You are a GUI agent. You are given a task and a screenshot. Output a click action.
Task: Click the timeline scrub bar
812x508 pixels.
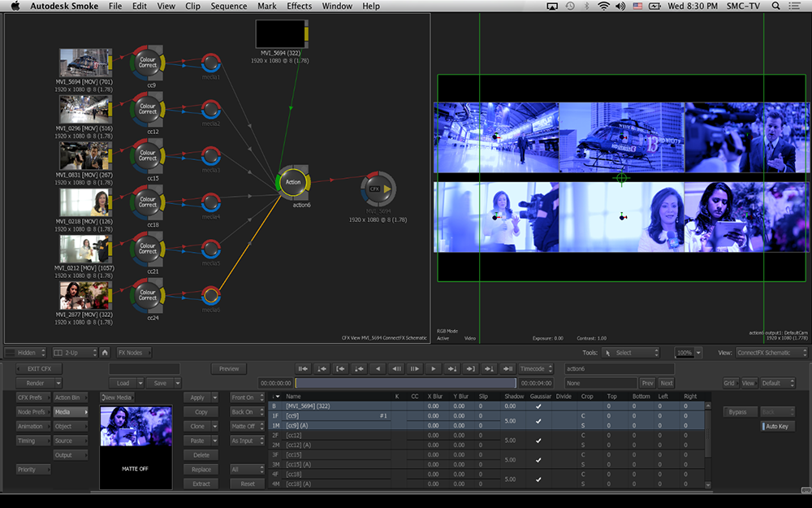(x=404, y=383)
